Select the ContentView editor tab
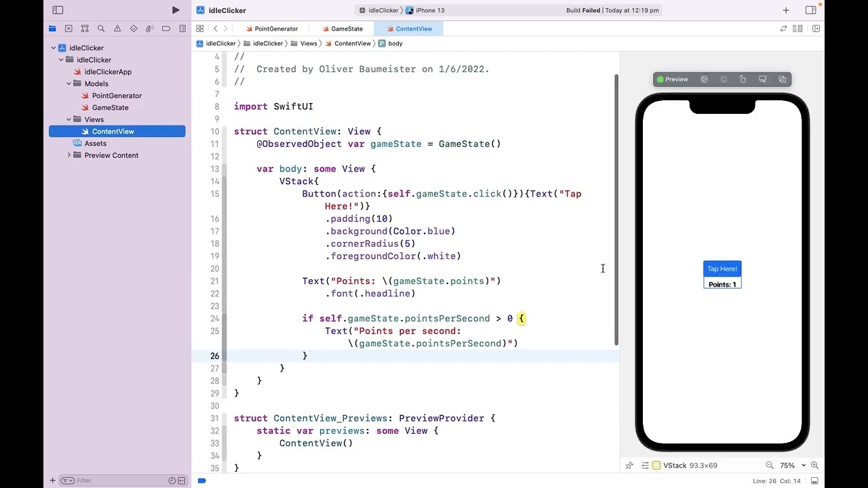868x488 pixels. point(410,28)
